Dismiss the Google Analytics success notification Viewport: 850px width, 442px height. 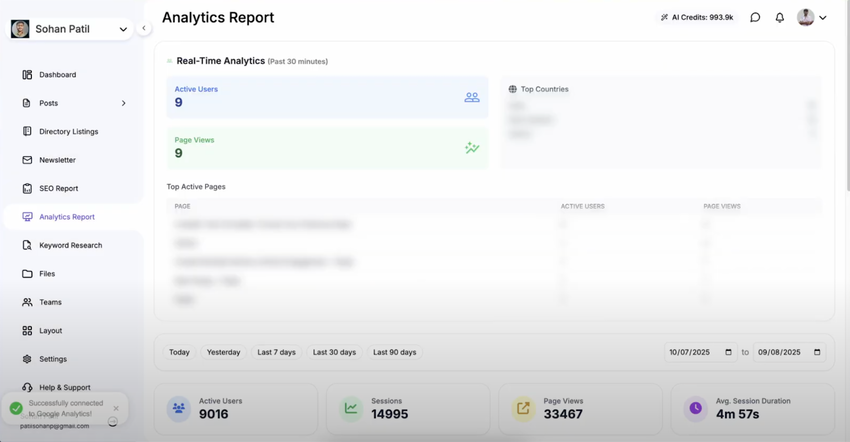pyautogui.click(x=116, y=408)
